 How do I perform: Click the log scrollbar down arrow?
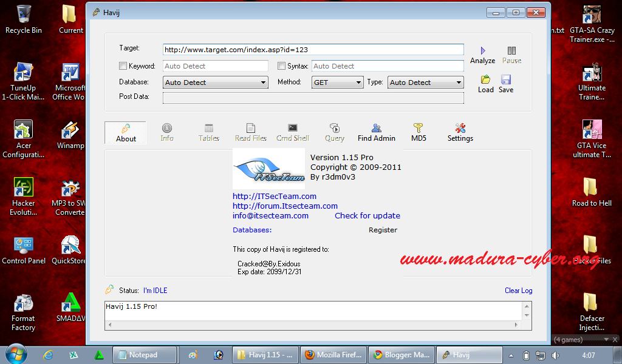(x=527, y=315)
